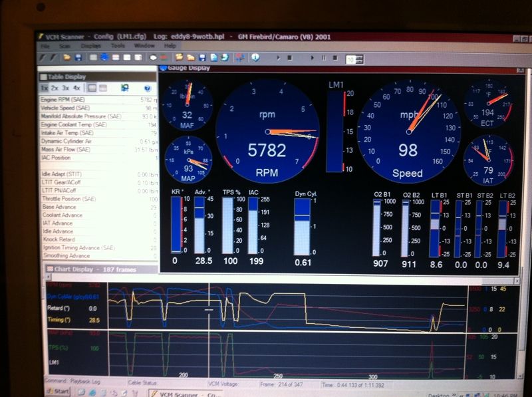Select the Ignition Timing Advance (SAE) row
532x397 pixels.
coord(99,247)
